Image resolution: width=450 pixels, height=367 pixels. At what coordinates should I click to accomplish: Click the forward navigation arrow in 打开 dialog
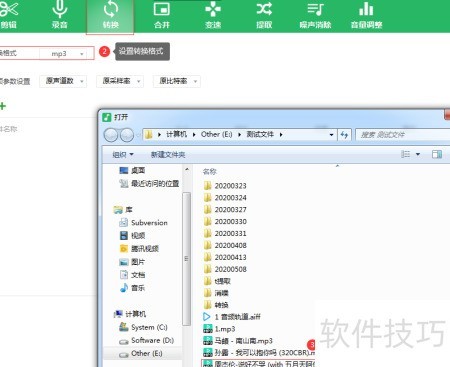pos(127,135)
